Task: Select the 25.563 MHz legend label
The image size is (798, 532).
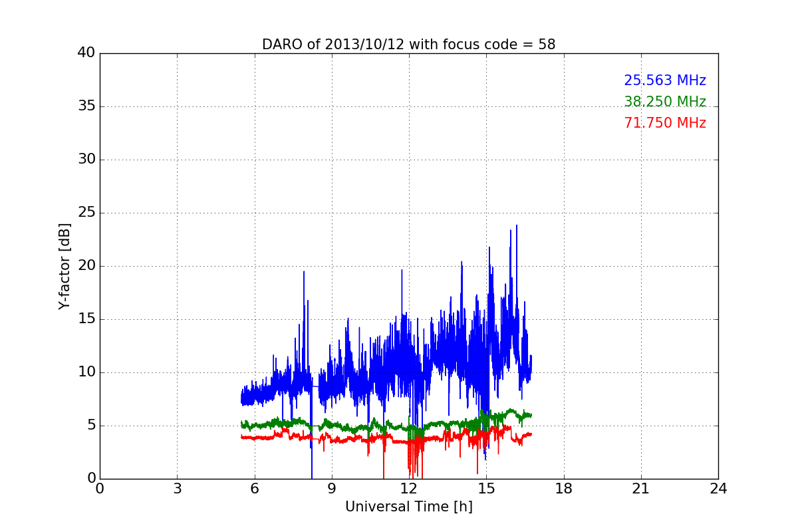Action: (x=665, y=80)
